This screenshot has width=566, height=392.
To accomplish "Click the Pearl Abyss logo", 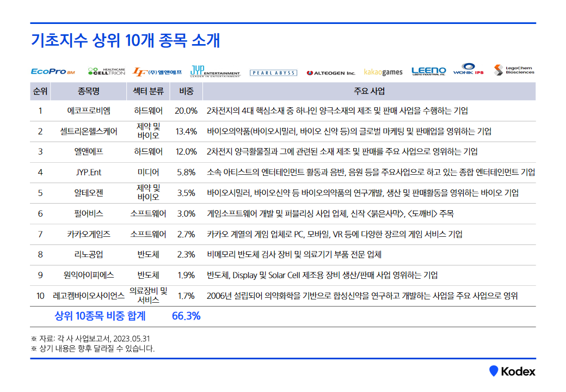I will tap(273, 72).
